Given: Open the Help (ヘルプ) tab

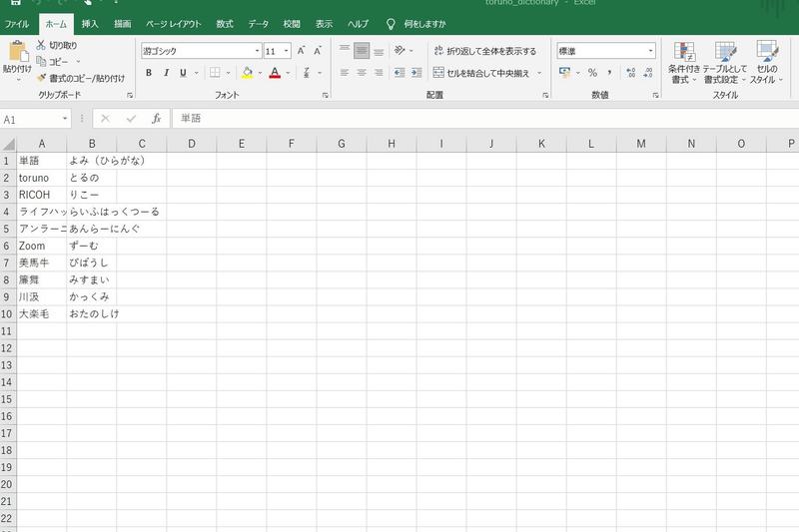Looking at the screenshot, I should click(x=358, y=24).
